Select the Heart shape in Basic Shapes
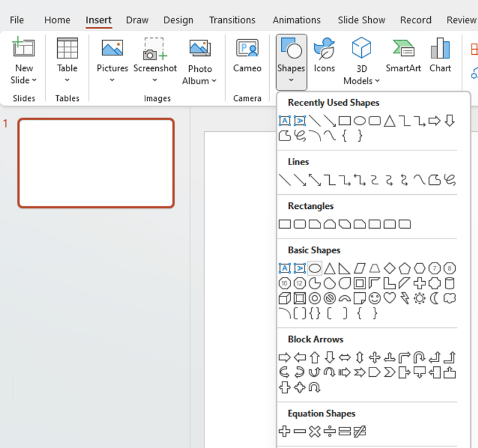The width and height of the screenshot is (478, 448). (390, 298)
